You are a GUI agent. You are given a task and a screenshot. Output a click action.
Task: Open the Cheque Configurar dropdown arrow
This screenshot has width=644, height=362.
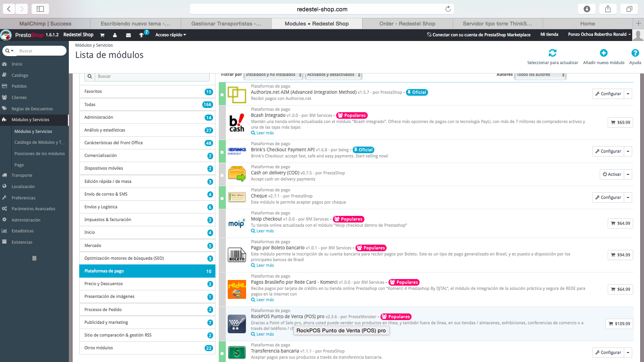pos(628,197)
